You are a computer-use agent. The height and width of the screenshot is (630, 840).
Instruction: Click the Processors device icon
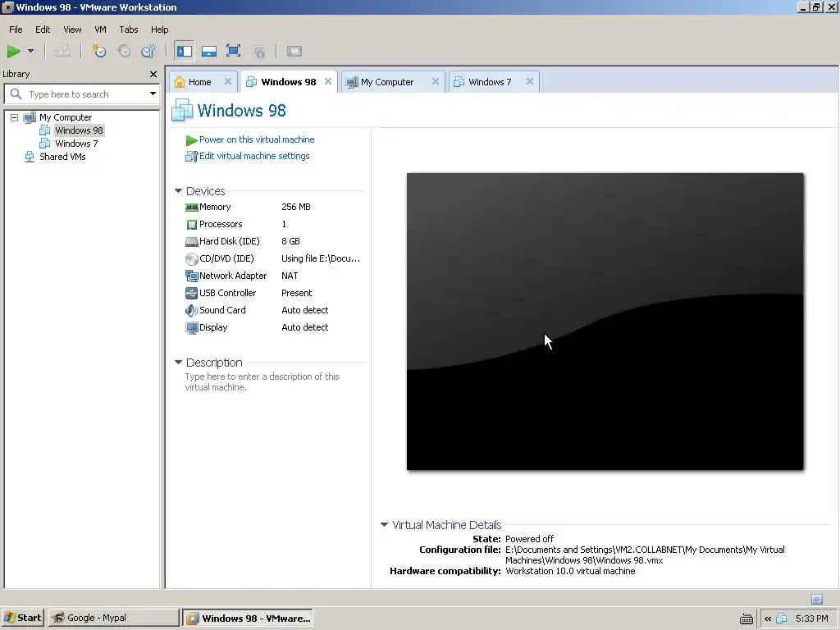point(191,225)
